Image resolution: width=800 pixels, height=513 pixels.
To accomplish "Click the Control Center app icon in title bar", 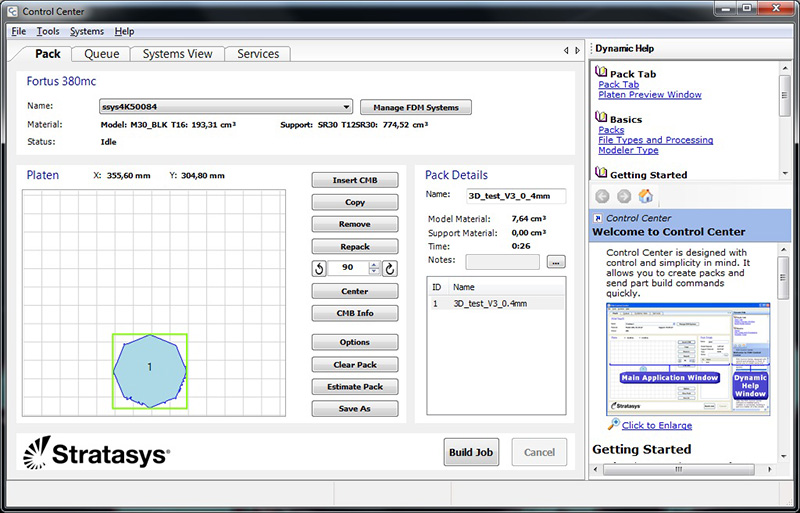I will pos(11,11).
